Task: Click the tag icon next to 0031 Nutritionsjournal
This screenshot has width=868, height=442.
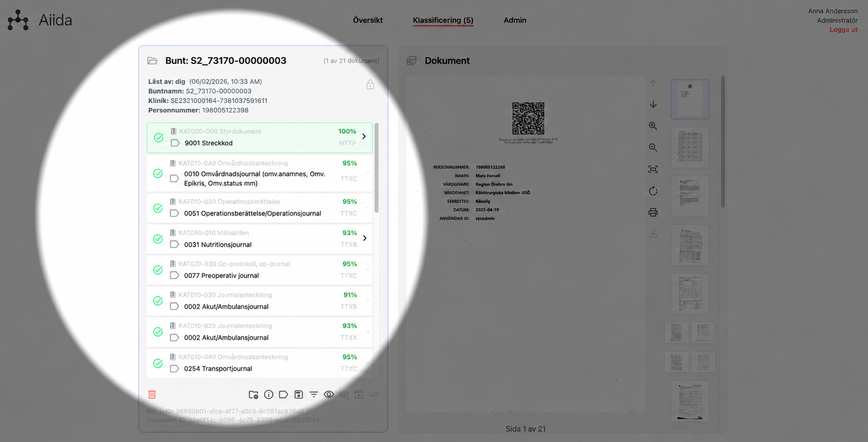Action: pos(174,244)
